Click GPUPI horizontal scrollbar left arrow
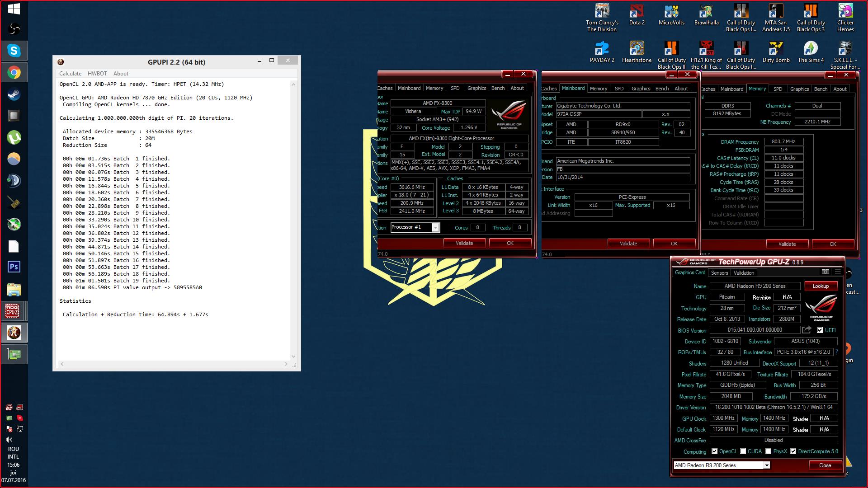The height and width of the screenshot is (488, 868). tap(62, 364)
